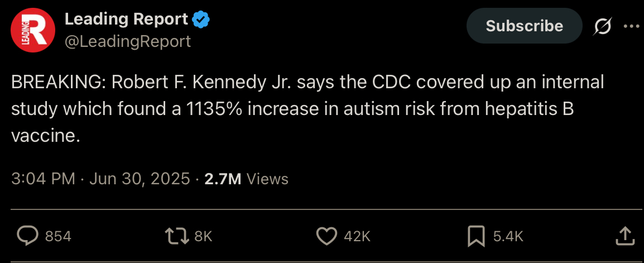Screen dimensions: 644x263
Task: Open the 3:04 PM timestamp link
Action: click(43, 179)
